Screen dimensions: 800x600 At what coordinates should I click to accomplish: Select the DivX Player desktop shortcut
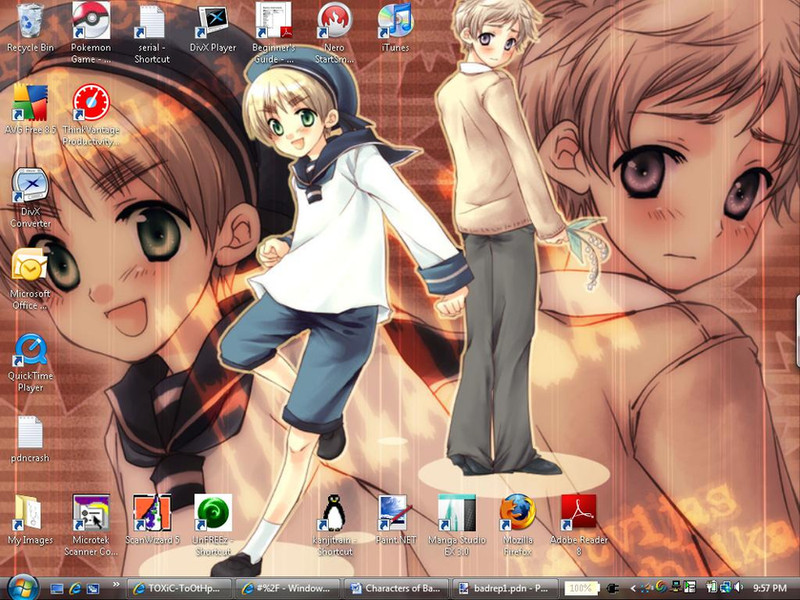tap(212, 21)
